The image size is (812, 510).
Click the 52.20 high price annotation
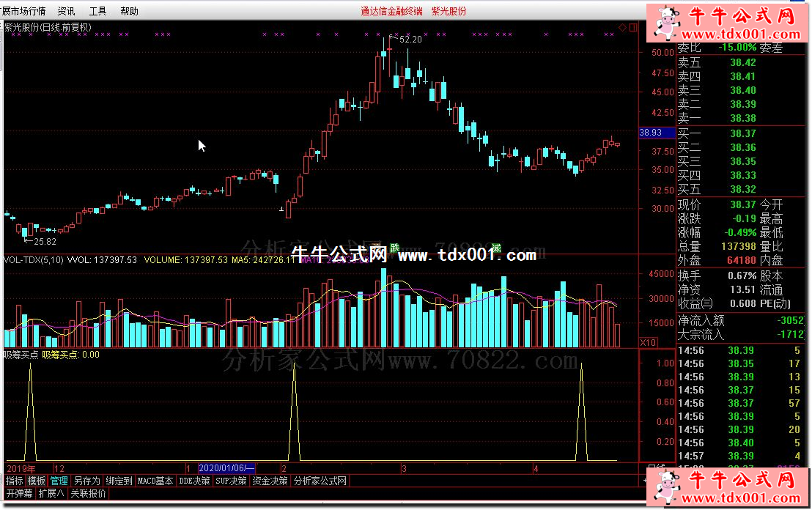click(x=410, y=40)
